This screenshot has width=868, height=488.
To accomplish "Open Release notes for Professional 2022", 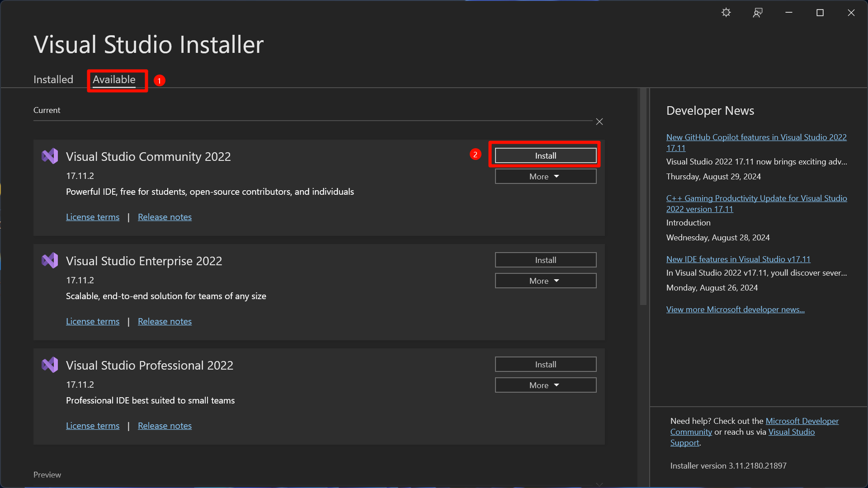I will coord(165,426).
